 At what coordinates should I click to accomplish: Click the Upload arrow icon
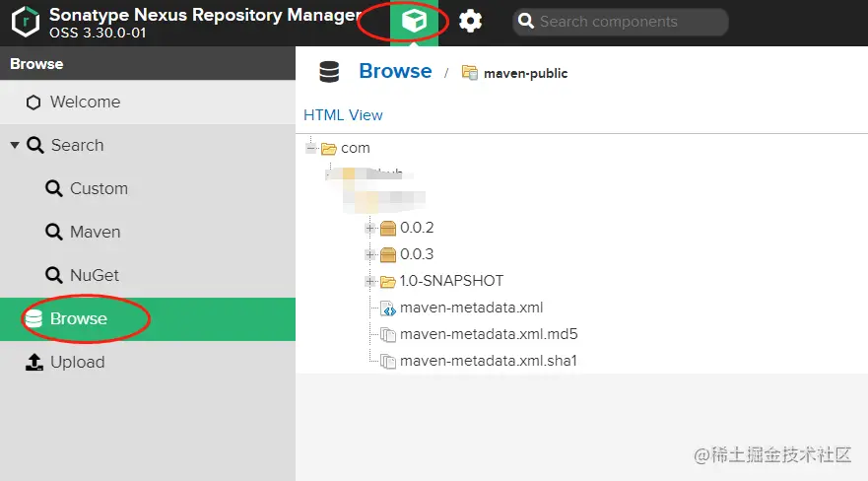coord(34,362)
